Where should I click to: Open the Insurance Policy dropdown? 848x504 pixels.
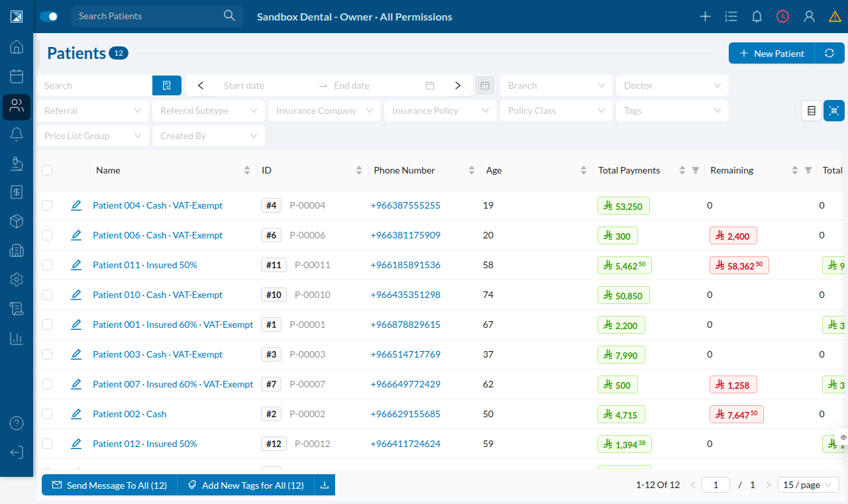point(441,111)
